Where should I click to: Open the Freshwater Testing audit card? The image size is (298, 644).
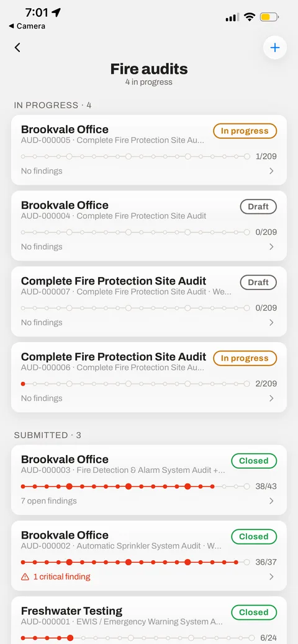coord(149,620)
